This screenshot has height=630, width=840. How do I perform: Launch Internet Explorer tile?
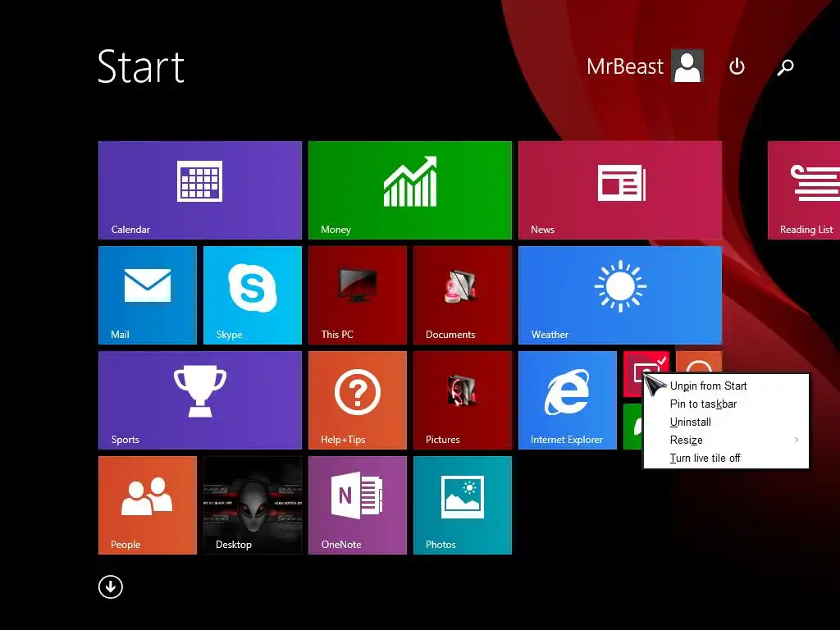coord(568,400)
